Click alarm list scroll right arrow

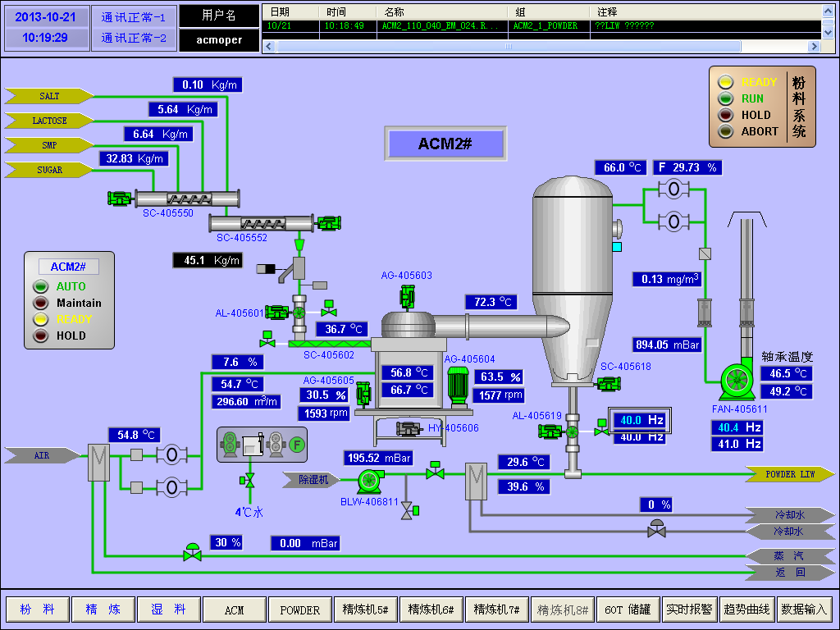pyautogui.click(x=815, y=47)
